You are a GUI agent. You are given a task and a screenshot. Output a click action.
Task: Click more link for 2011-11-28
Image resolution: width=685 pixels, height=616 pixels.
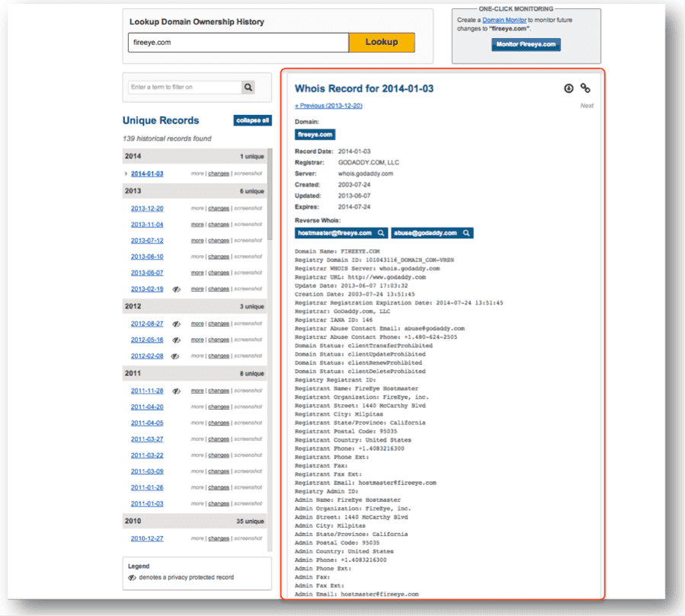point(197,391)
